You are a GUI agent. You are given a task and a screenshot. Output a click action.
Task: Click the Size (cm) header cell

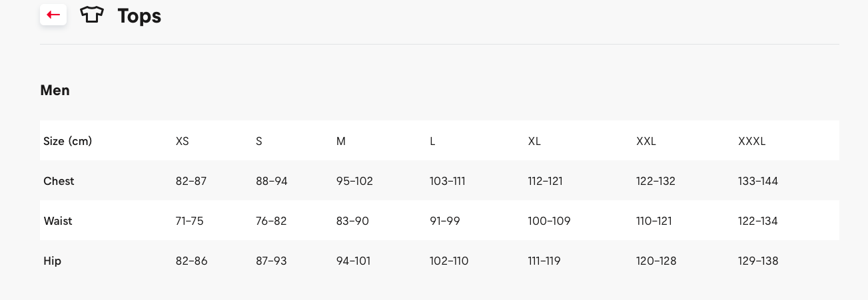tap(67, 141)
